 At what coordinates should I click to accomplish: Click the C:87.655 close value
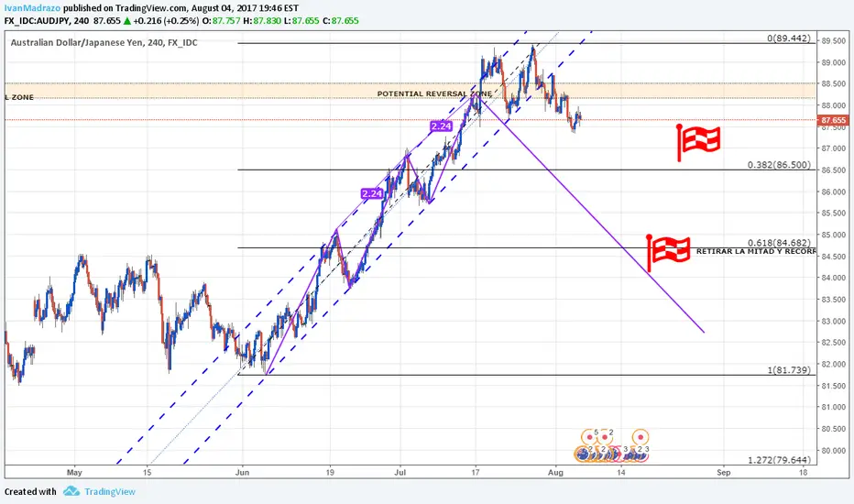(341, 21)
